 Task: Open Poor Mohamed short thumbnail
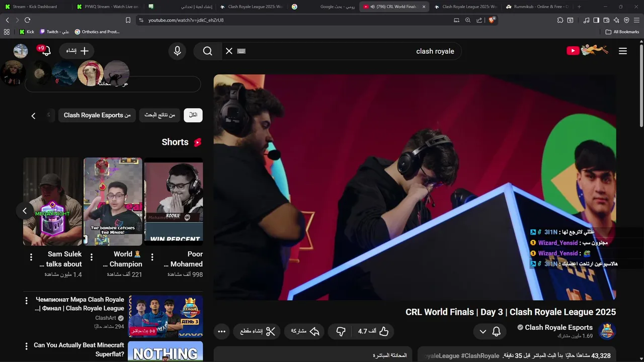pos(174,201)
